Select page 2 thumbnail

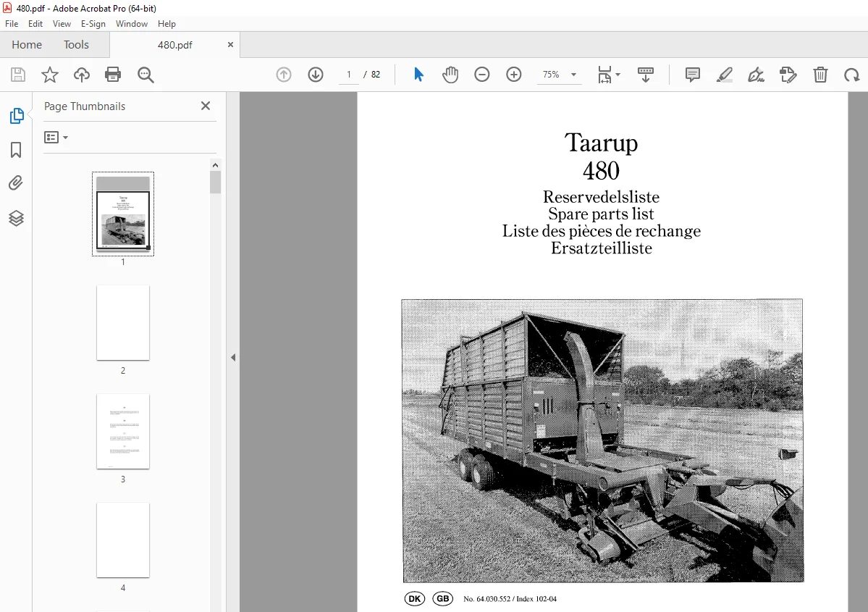coord(123,323)
